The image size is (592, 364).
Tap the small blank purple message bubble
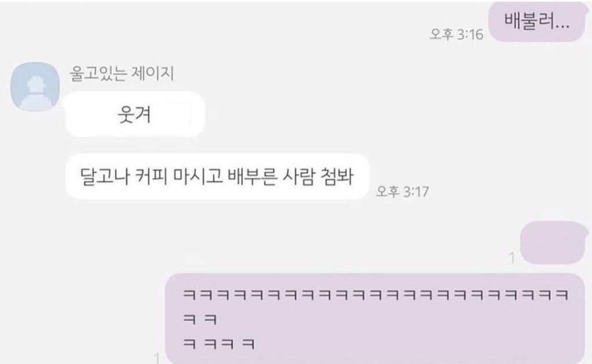click(553, 243)
